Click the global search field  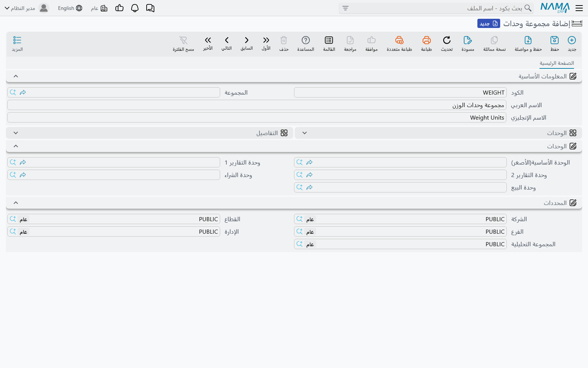coord(436,8)
